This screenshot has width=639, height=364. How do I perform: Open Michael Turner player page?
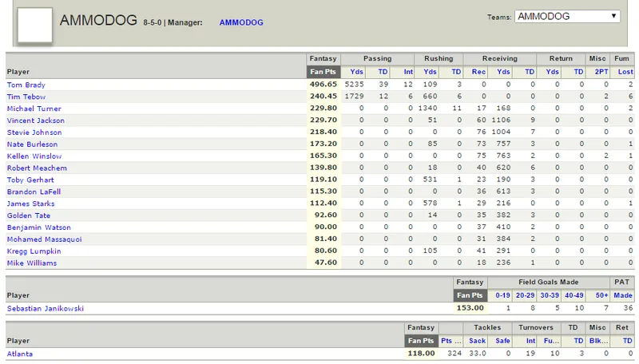34,109
